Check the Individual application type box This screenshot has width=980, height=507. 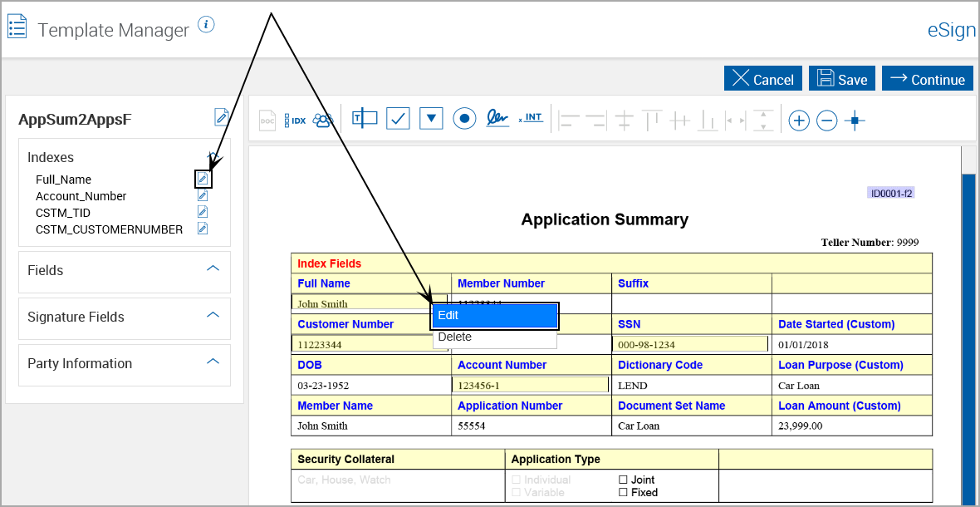tap(517, 480)
